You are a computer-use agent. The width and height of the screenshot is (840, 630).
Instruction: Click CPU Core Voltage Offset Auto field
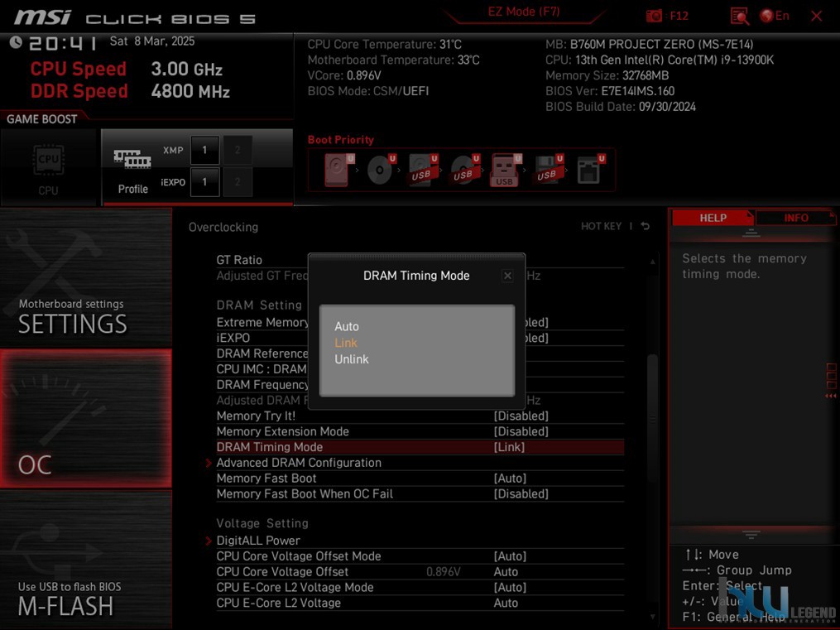506,571
